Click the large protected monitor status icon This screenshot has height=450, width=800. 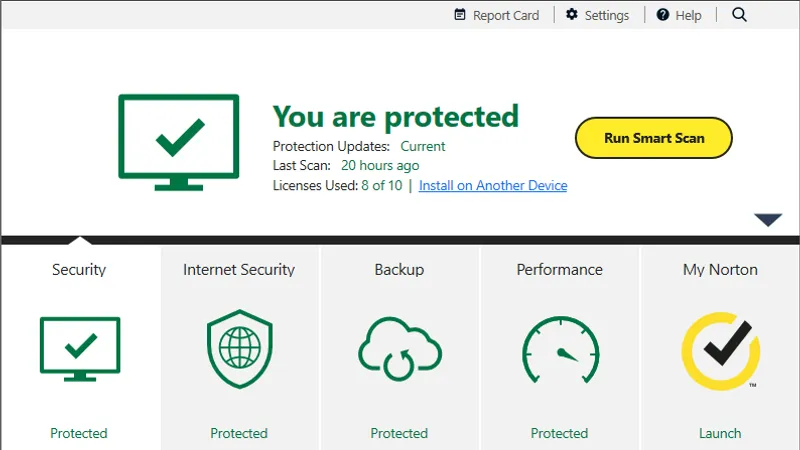pos(179,141)
